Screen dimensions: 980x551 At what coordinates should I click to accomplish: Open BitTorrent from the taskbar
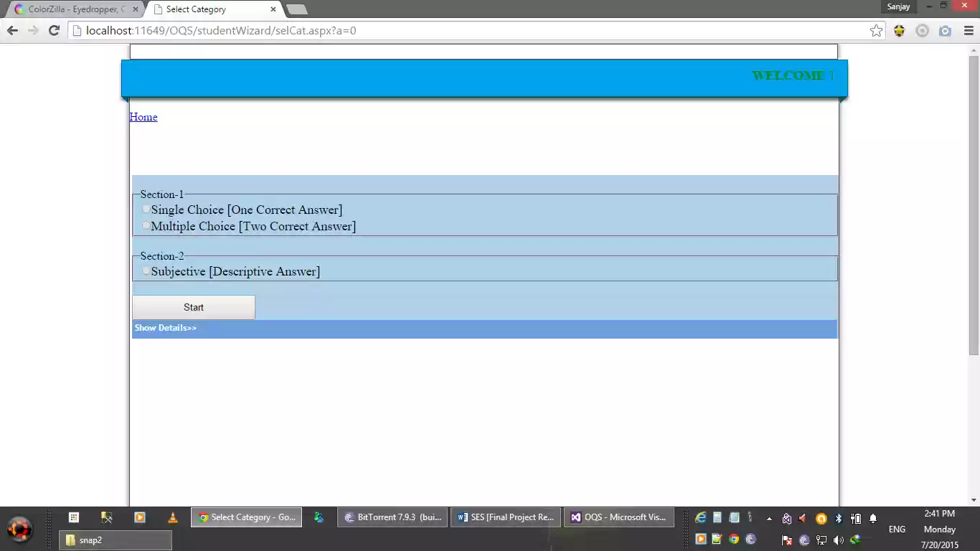[x=392, y=517]
